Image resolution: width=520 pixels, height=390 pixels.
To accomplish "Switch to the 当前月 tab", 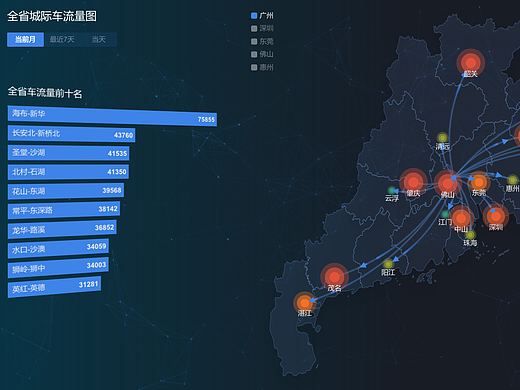I will pyautogui.click(x=25, y=40).
